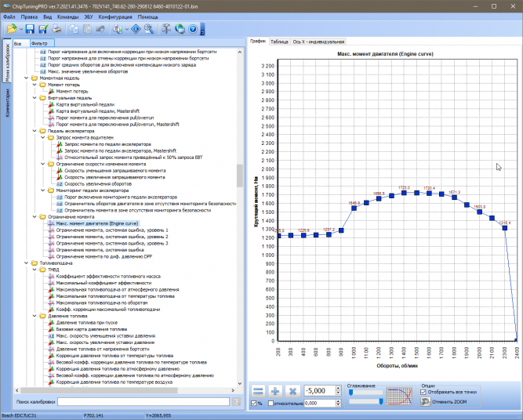
Task: Click the toolbar overflow options handle
Action: click(x=202, y=29)
